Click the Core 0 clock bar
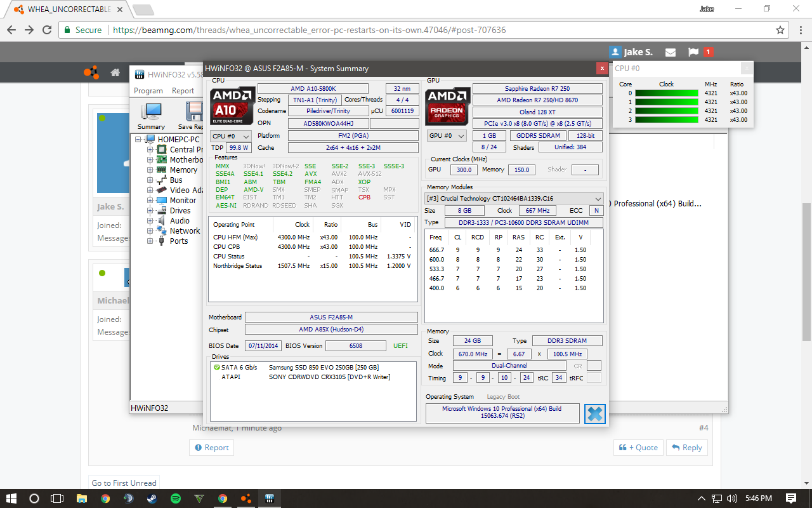The height and width of the screenshot is (508, 812). pyautogui.click(x=667, y=93)
